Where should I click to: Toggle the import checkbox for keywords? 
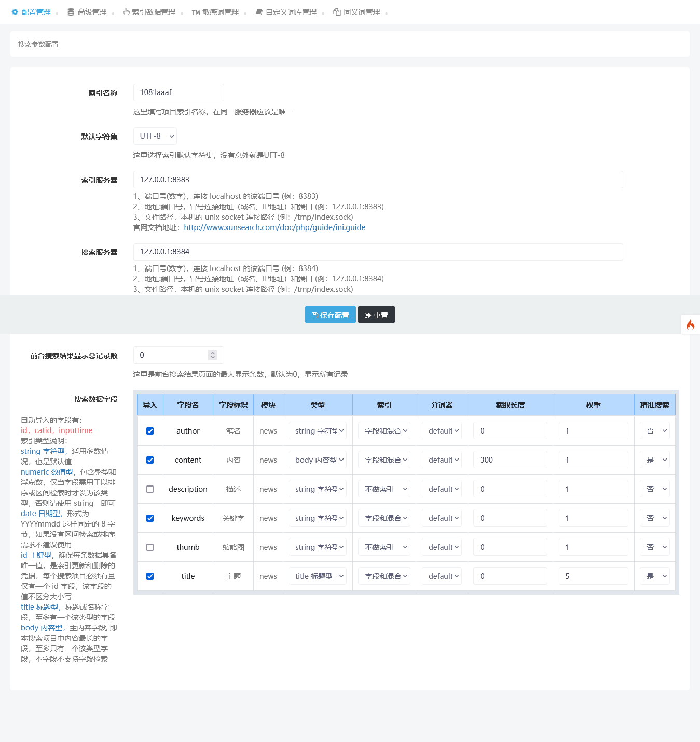click(150, 518)
